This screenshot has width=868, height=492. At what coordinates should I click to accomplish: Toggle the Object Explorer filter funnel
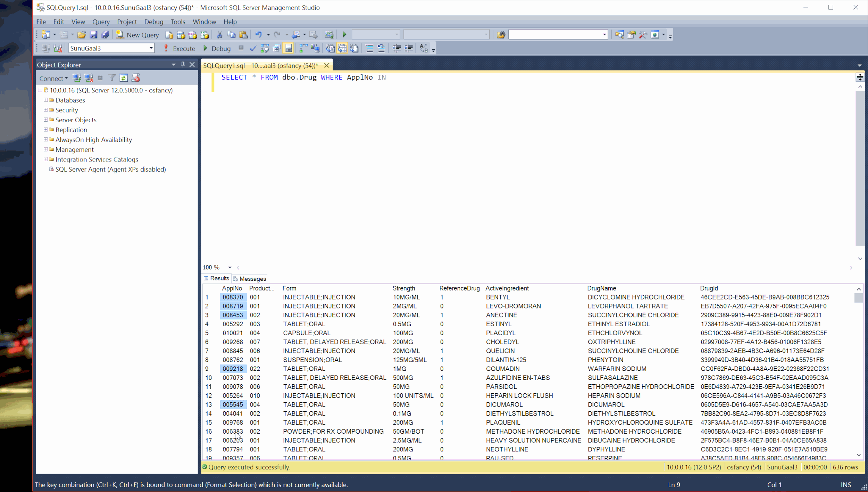click(x=112, y=78)
